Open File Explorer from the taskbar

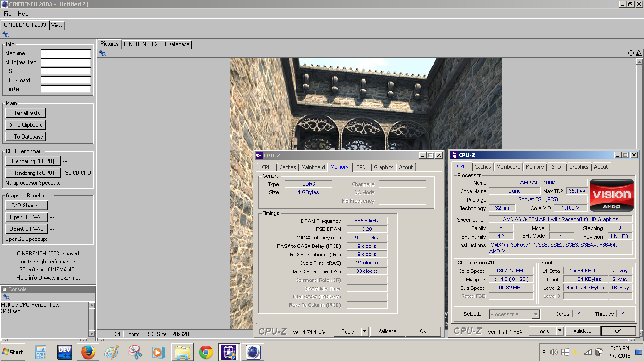pos(182,352)
